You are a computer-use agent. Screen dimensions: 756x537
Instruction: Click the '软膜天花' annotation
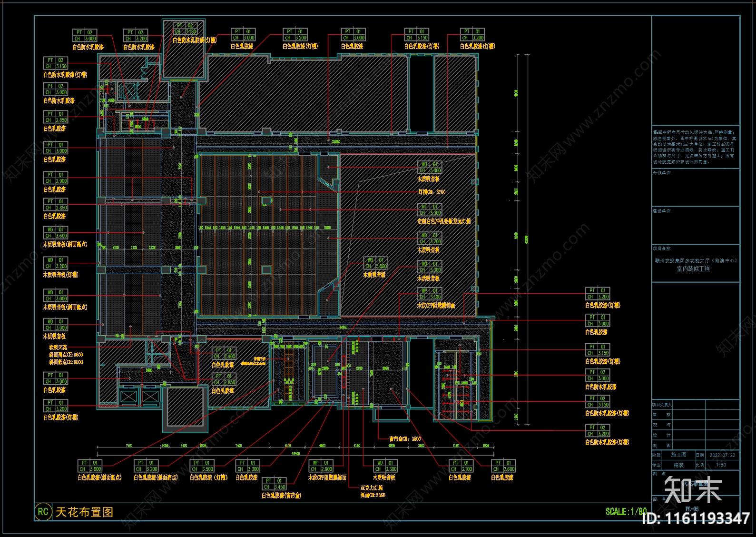coord(58,348)
